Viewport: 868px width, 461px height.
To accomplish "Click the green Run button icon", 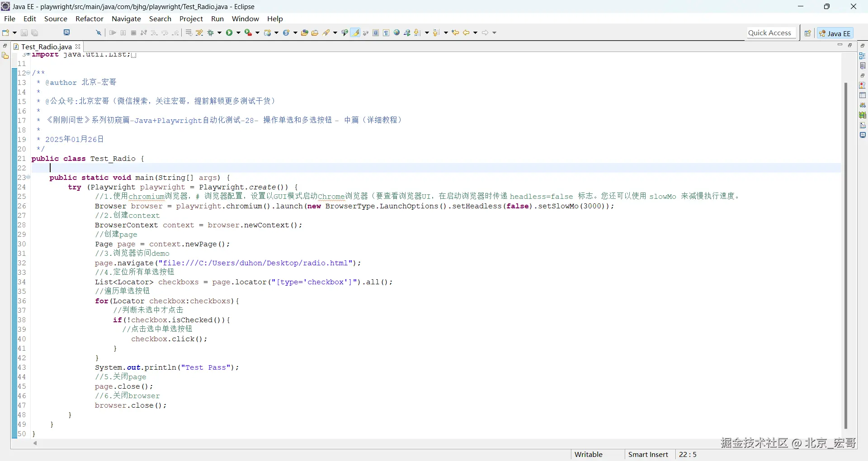I will (229, 33).
